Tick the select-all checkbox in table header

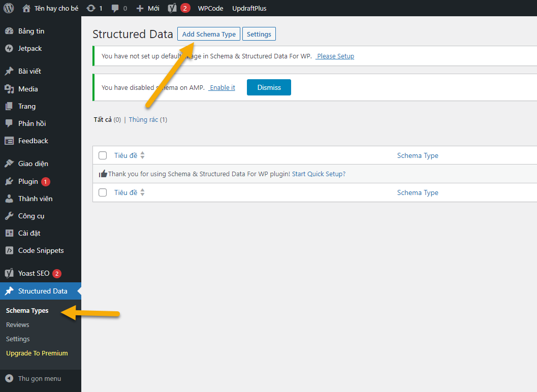coord(103,155)
